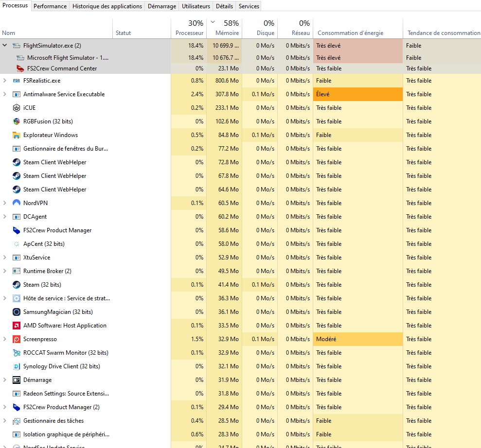Expand the XtuService process group

4,258
